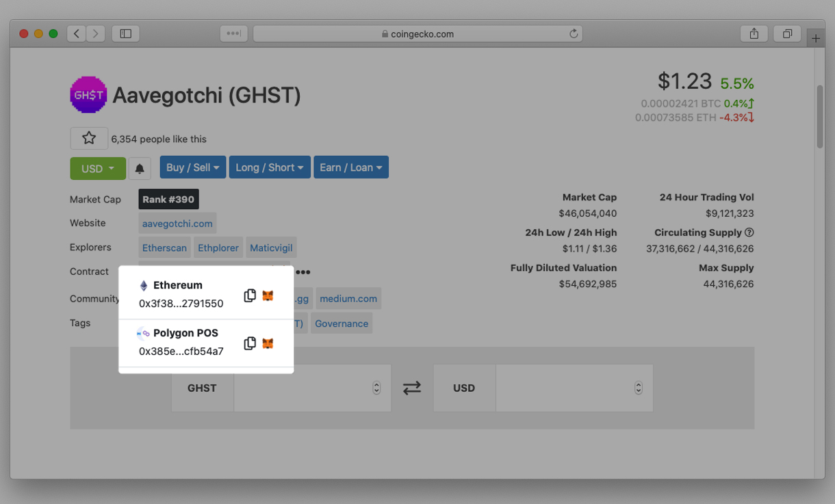Click the 0.00002421 BTC value
Viewport: 835px width, 504px height.
[x=681, y=104]
